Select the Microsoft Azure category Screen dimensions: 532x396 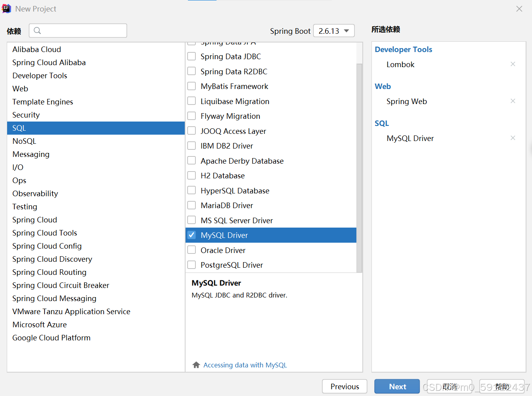tap(96, 325)
